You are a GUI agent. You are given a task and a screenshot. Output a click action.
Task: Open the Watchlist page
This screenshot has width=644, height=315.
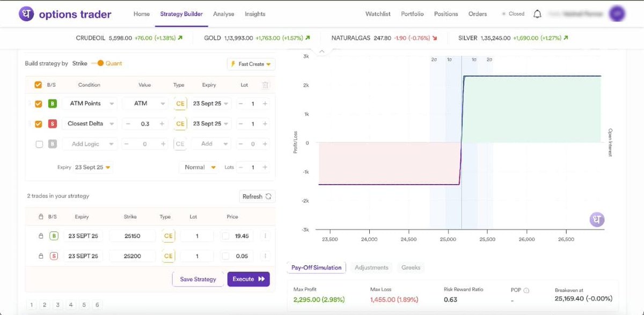coord(378,14)
